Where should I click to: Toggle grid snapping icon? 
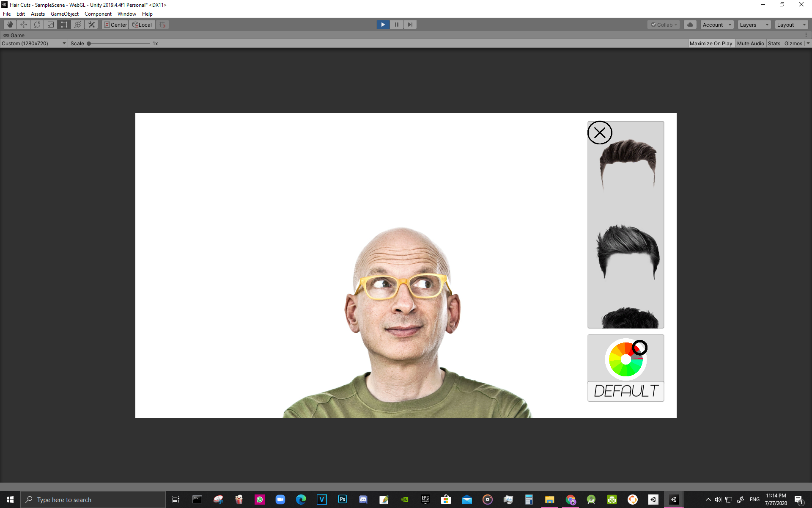[163, 25]
